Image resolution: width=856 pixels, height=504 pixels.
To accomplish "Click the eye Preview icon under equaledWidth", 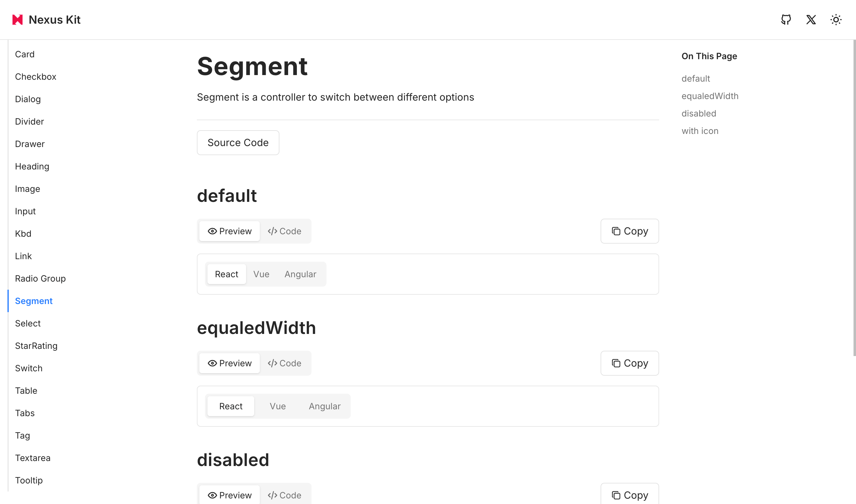I will click(x=212, y=364).
